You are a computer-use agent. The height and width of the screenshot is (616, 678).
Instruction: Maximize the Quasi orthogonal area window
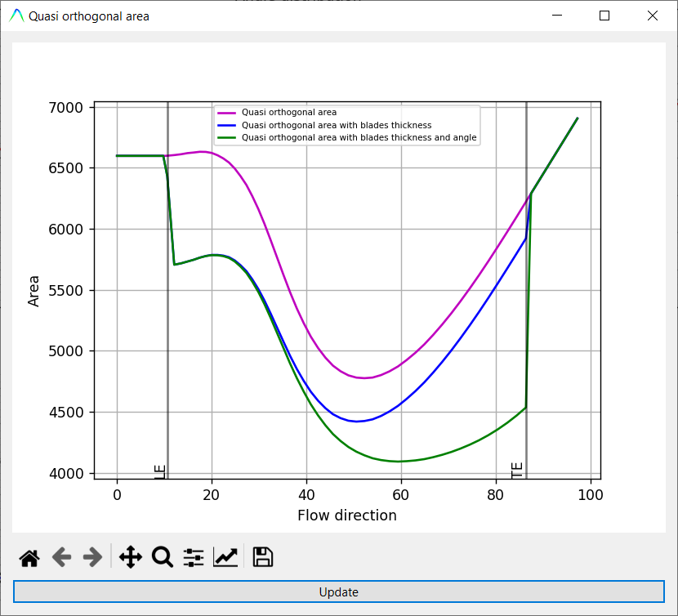coord(604,16)
